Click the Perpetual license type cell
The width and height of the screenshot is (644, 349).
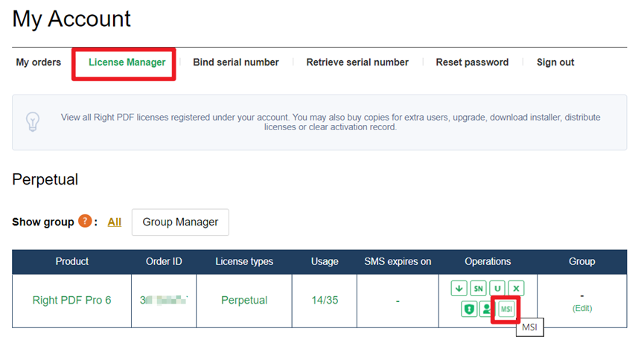click(x=244, y=300)
